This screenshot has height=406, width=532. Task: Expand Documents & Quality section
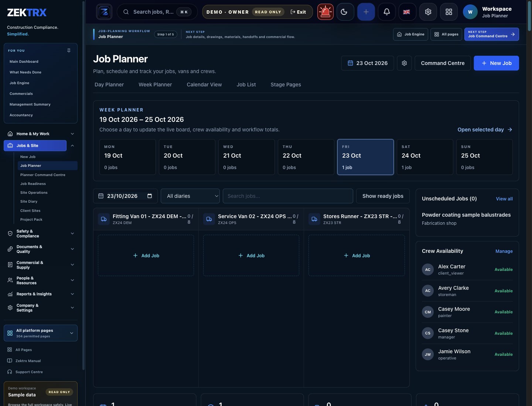click(41, 249)
